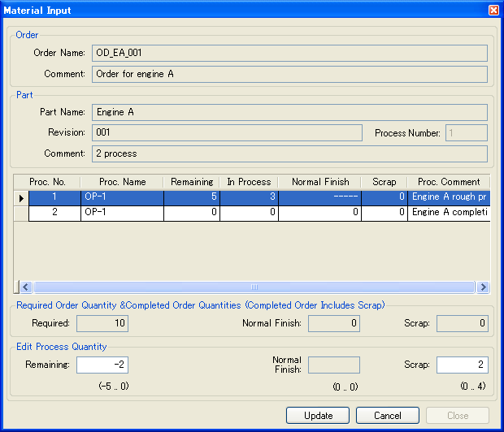Click the Remaining column header
Viewport: 504px width, 432px height.
coord(192,182)
